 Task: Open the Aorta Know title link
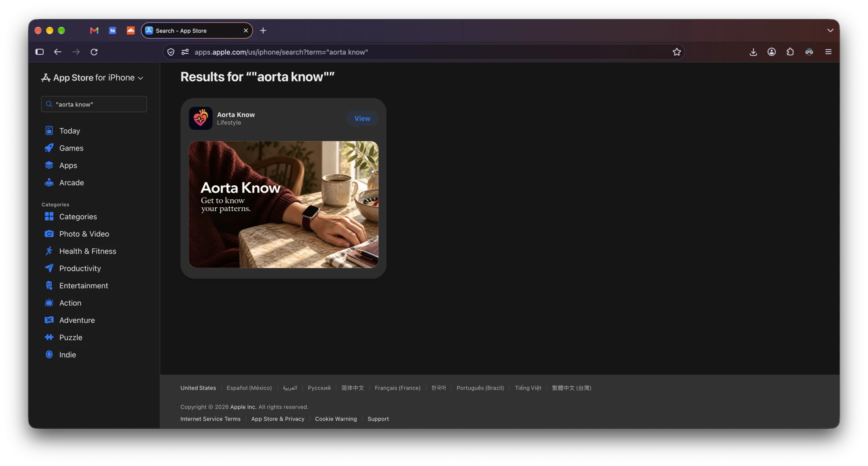[x=236, y=114]
